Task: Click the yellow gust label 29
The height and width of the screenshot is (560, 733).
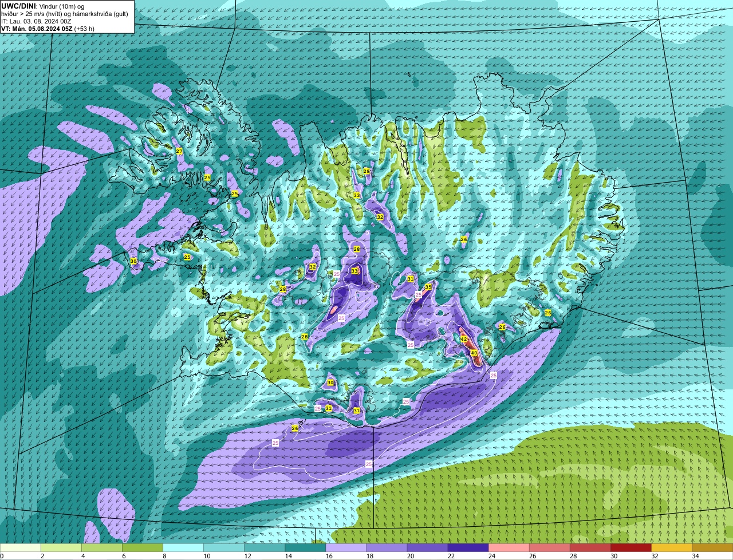Action: (x=366, y=171)
